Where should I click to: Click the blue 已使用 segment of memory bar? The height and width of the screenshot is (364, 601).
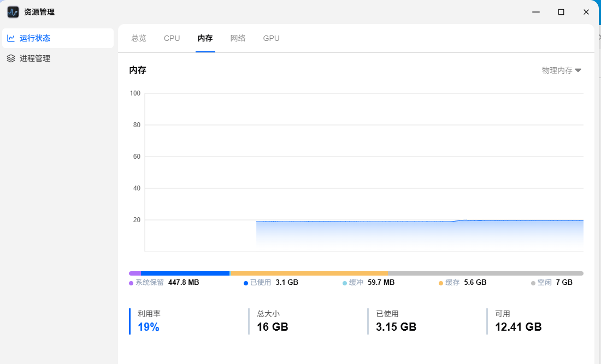185,273
